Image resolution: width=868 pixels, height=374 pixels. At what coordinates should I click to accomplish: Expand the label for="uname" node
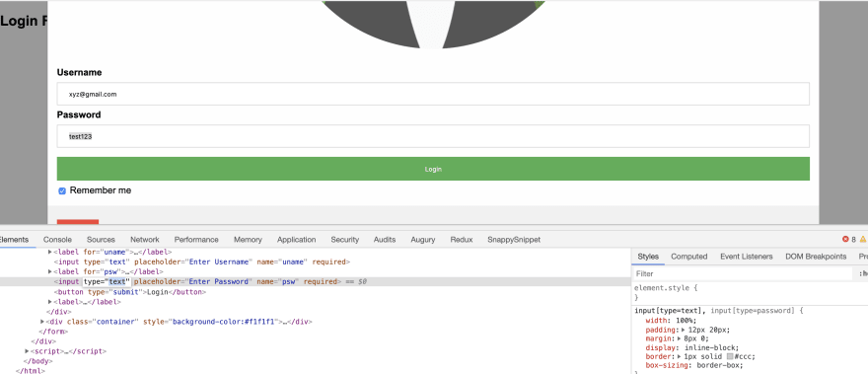point(50,252)
